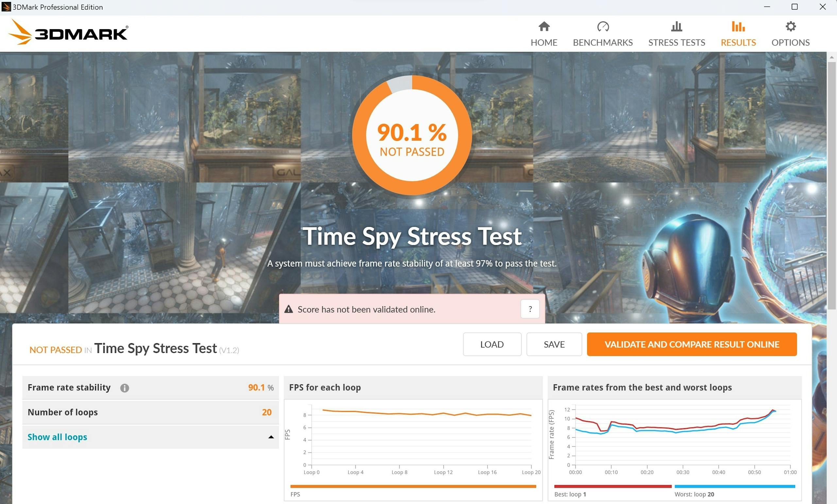837x504 pixels.
Task: Open Benchmarks via the gauge icon
Action: click(603, 26)
